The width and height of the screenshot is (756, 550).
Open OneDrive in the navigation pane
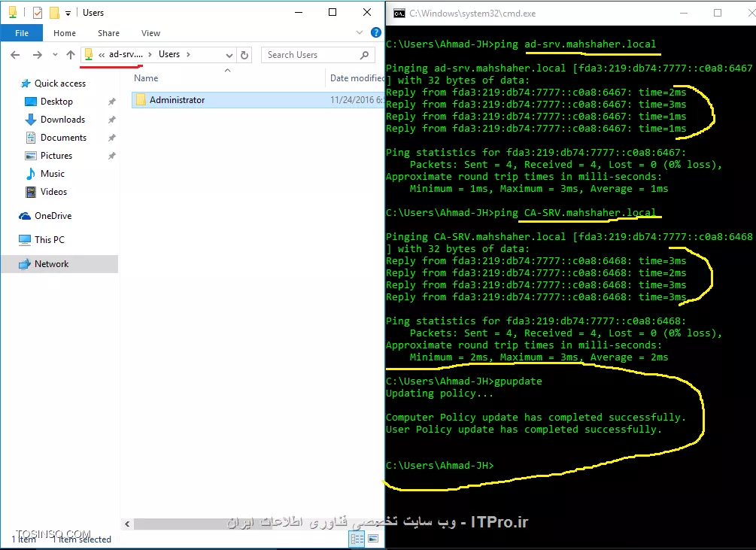pyautogui.click(x=53, y=216)
